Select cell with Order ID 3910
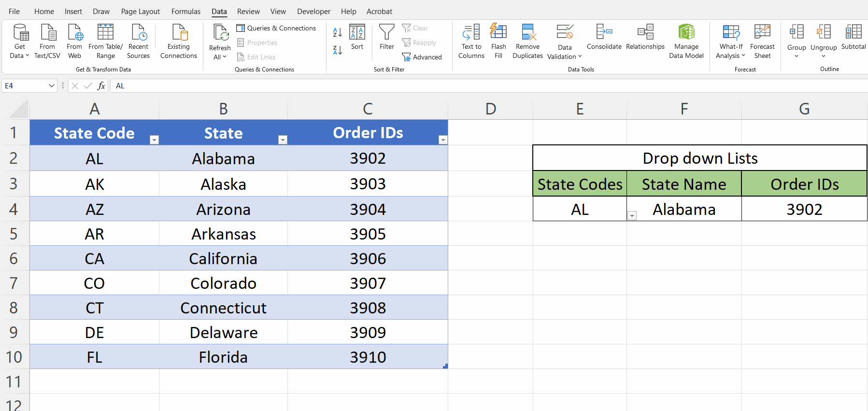 368,357
